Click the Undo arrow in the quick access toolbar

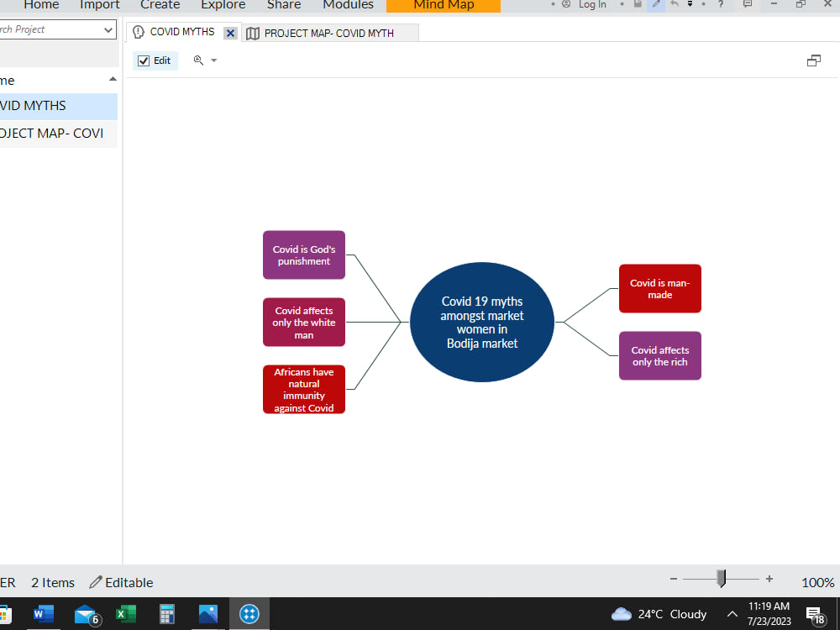click(674, 4)
